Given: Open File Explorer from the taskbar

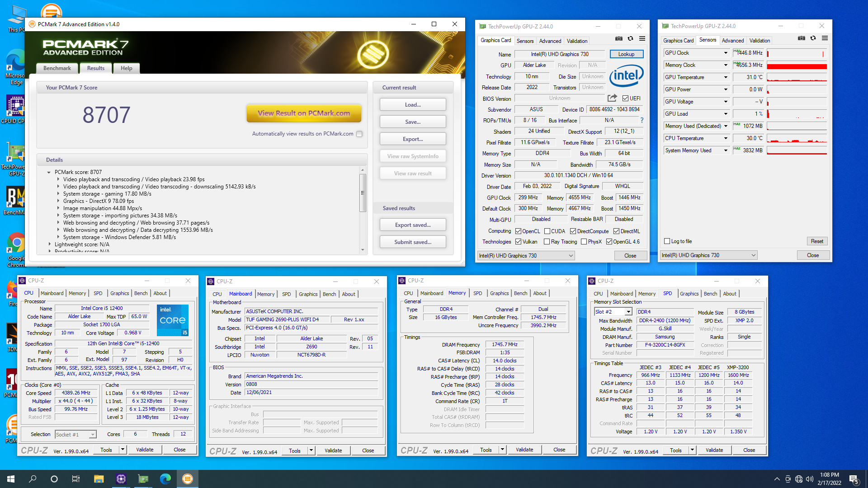Looking at the screenshot, I should [99, 479].
